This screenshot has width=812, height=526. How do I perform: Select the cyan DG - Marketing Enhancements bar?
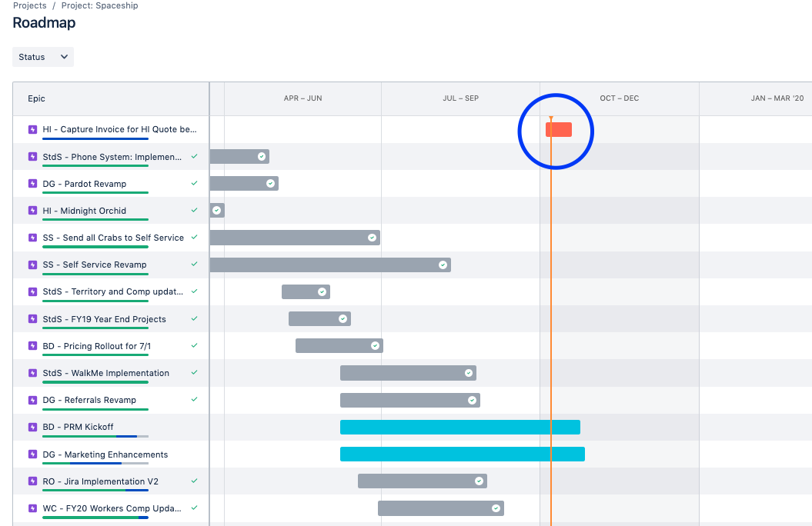coord(463,454)
